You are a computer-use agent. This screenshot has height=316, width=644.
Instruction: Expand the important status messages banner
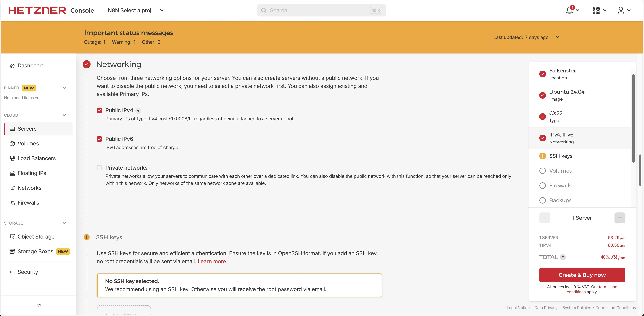tap(557, 37)
